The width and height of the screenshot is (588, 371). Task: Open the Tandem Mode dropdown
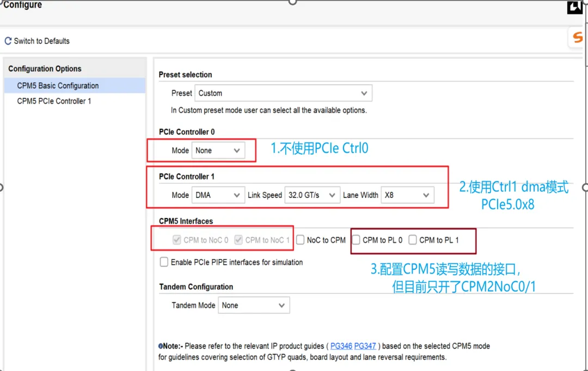253,305
